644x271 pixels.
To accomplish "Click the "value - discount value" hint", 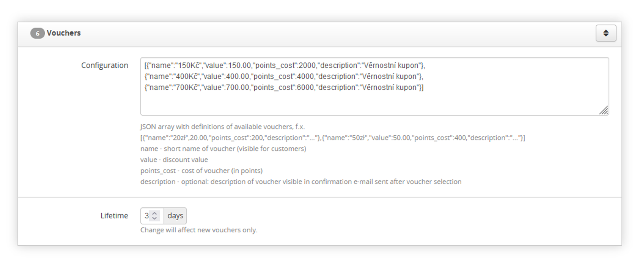I will click(174, 160).
